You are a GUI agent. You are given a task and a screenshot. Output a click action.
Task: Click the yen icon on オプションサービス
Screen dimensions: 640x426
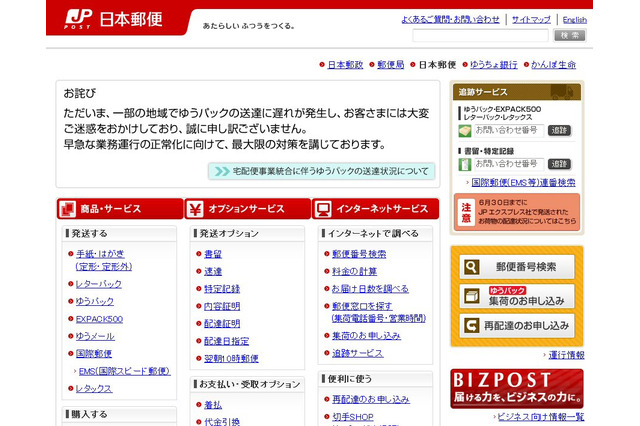195,209
